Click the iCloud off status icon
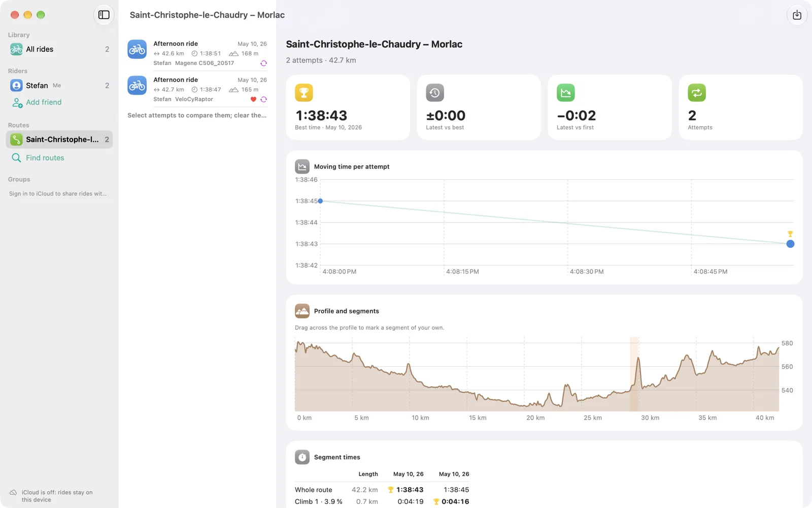 click(x=13, y=493)
